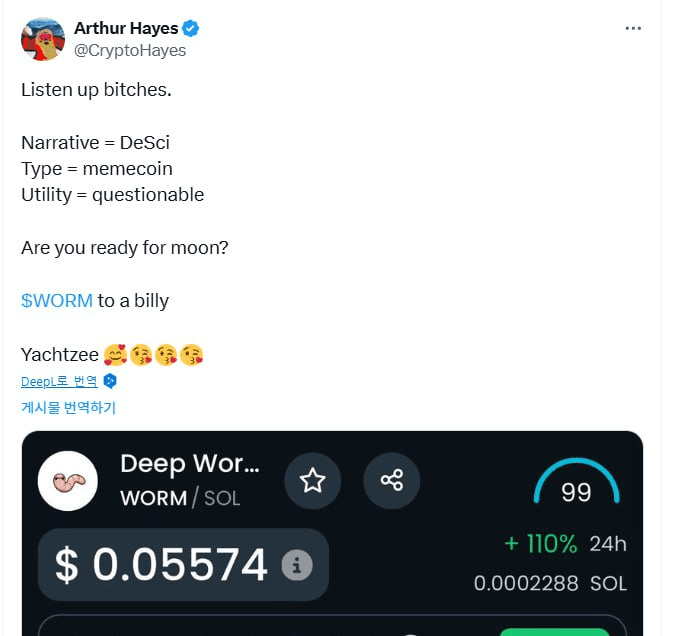This screenshot has width=675, height=636.
Task: Click the 99 score gauge
Action: [x=576, y=486]
